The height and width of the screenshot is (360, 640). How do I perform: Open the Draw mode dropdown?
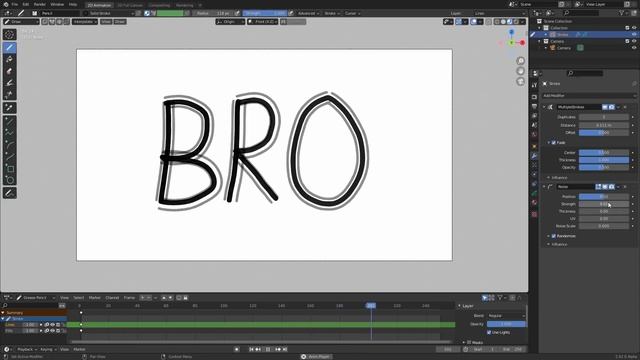click(x=21, y=22)
